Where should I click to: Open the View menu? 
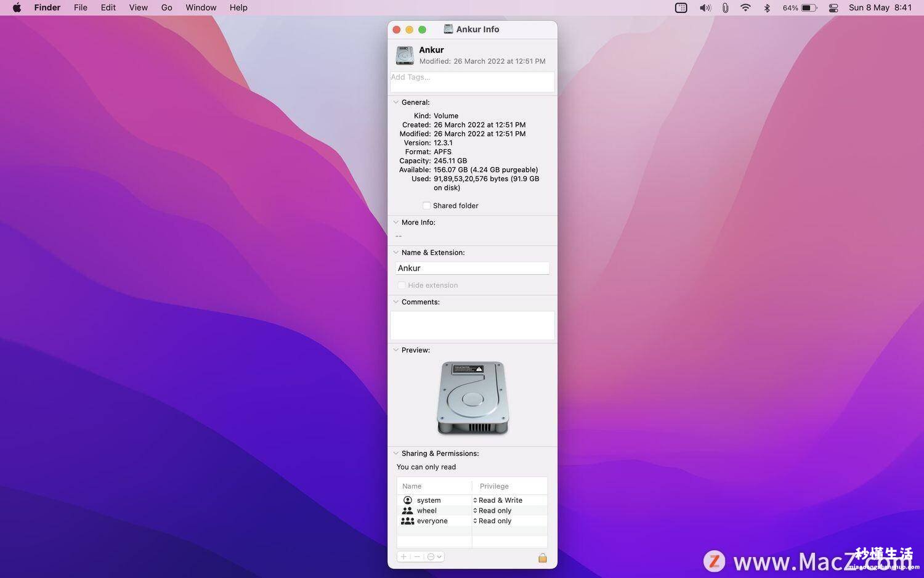[x=138, y=7]
